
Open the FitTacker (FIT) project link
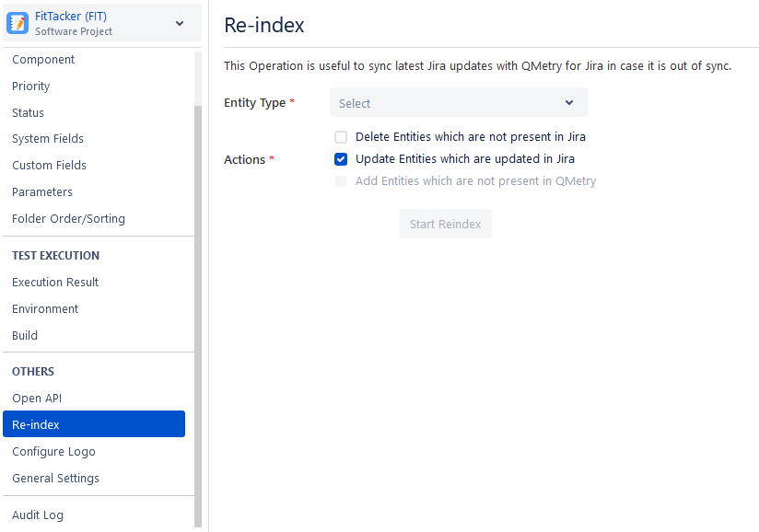click(x=71, y=16)
